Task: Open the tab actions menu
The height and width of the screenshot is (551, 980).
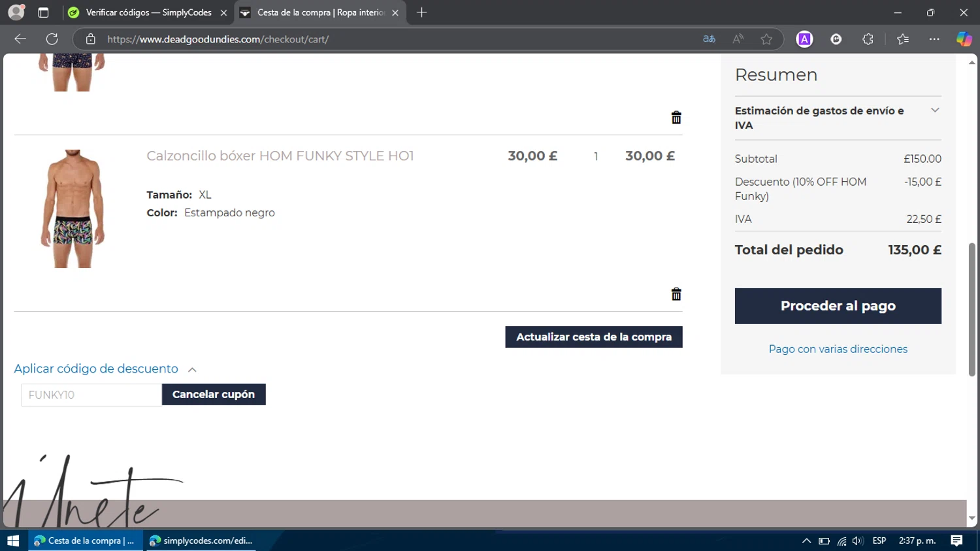Action: pyautogui.click(x=43, y=12)
